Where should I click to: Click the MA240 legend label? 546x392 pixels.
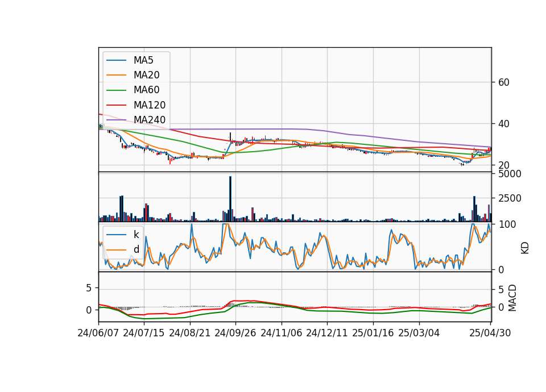coord(150,120)
